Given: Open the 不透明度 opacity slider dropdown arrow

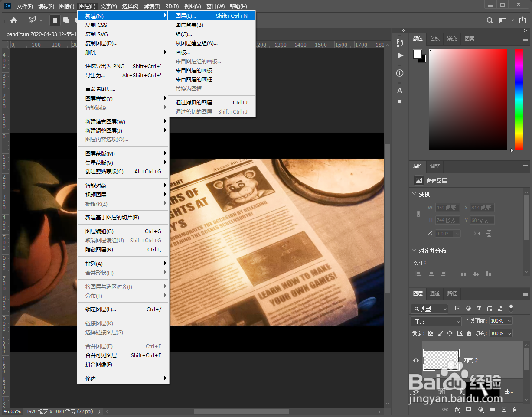Looking at the screenshot, I should click(509, 321).
